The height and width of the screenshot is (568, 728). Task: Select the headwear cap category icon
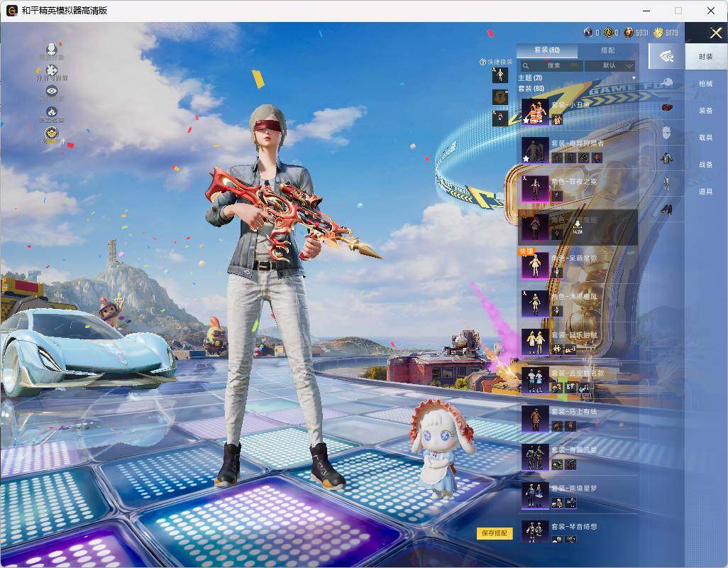pos(667,82)
